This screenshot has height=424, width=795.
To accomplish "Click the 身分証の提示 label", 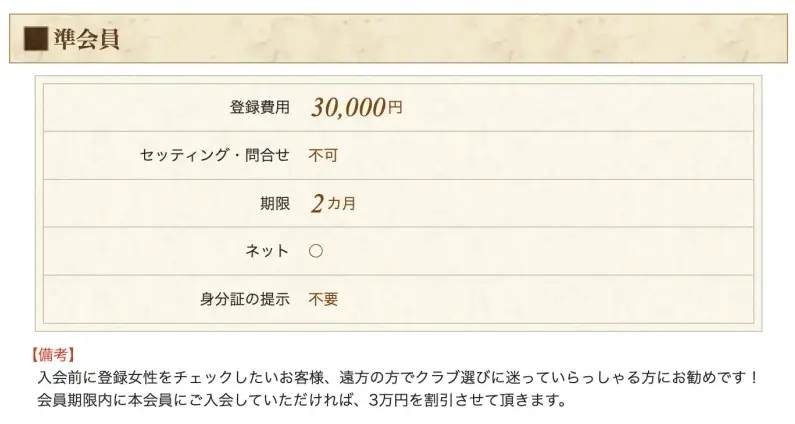I will pos(244,299).
